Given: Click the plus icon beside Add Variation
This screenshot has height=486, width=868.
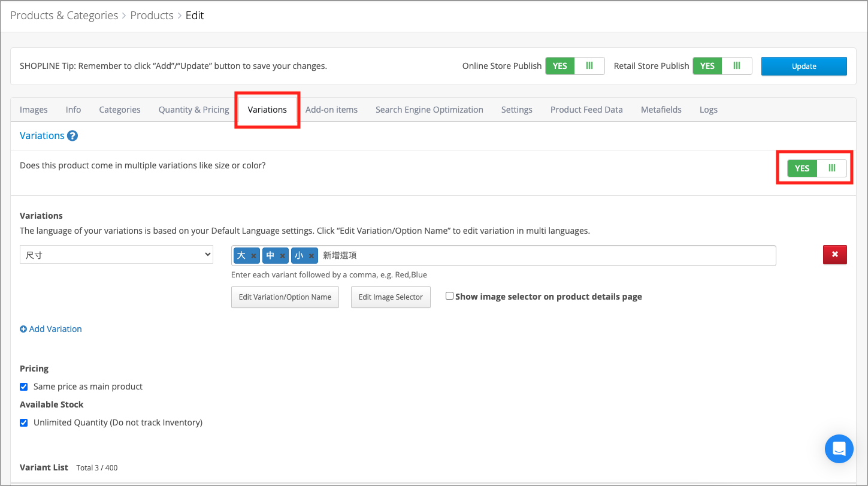Looking at the screenshot, I should 23,329.
